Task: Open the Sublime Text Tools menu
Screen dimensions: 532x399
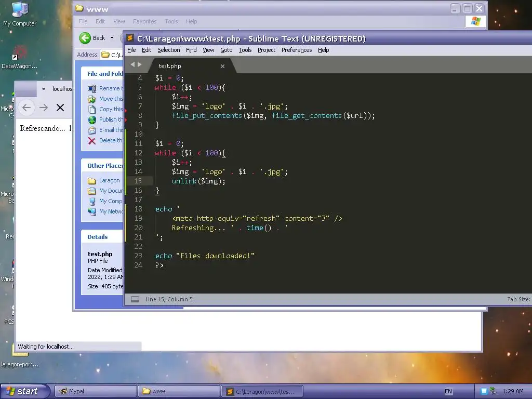Action: tap(245, 50)
